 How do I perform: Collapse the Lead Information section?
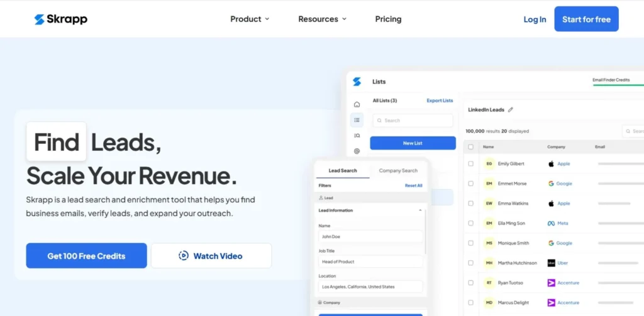420,210
